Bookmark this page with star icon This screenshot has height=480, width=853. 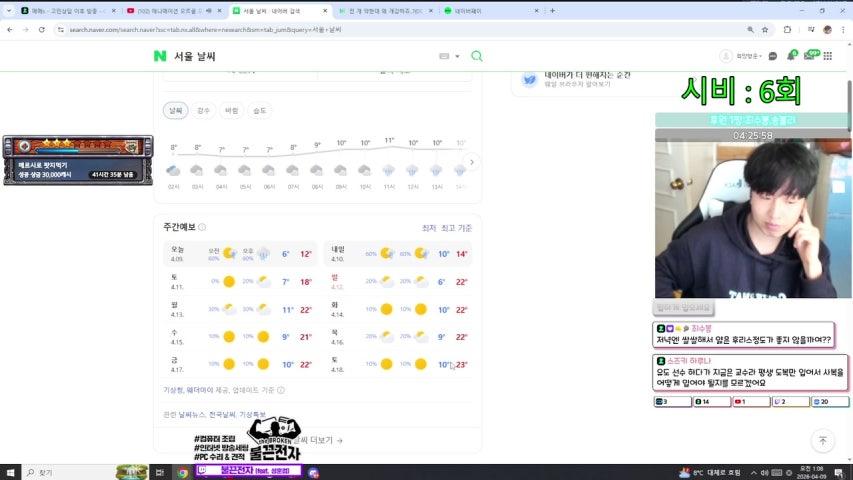click(765, 29)
